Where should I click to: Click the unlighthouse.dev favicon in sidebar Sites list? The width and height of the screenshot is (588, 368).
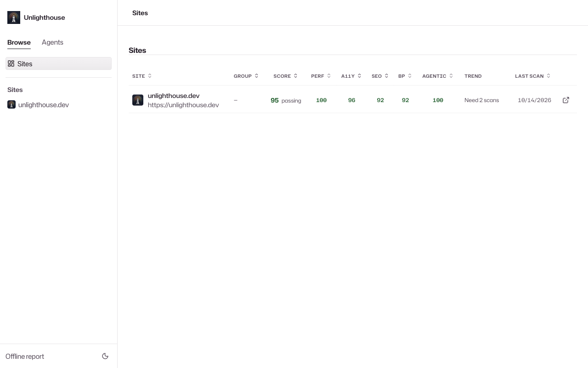pyautogui.click(x=11, y=104)
